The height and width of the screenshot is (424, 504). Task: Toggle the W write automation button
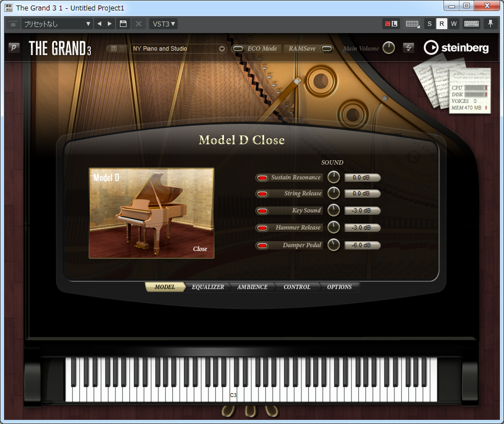pyautogui.click(x=454, y=24)
